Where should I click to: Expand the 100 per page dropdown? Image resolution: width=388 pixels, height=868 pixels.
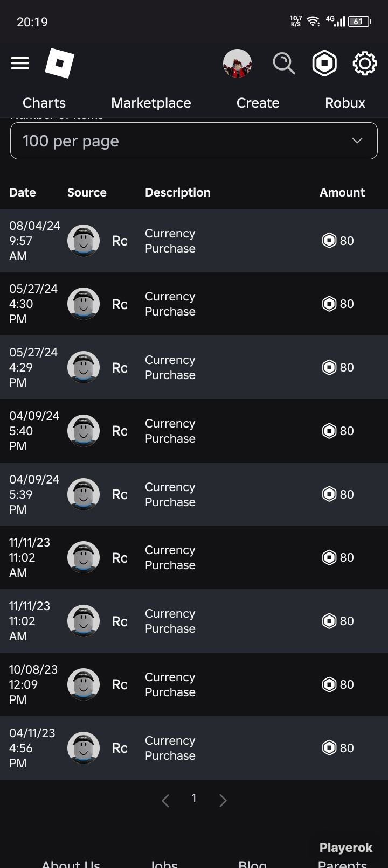(x=194, y=141)
